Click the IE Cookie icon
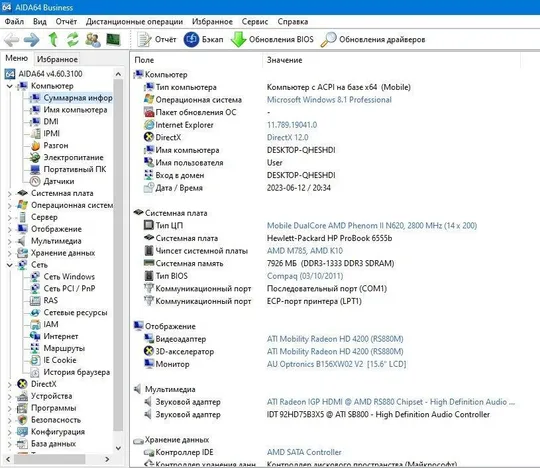Image resolution: width=540 pixels, height=468 pixels. (35, 360)
